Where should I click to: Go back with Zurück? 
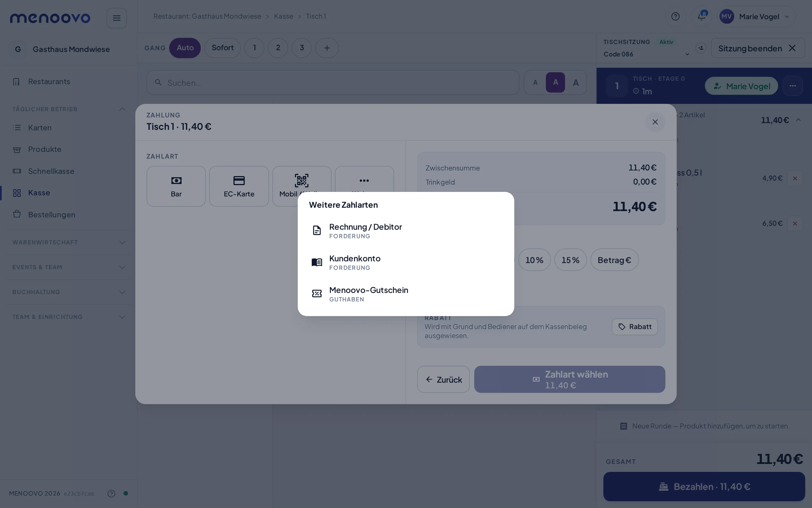point(443,379)
